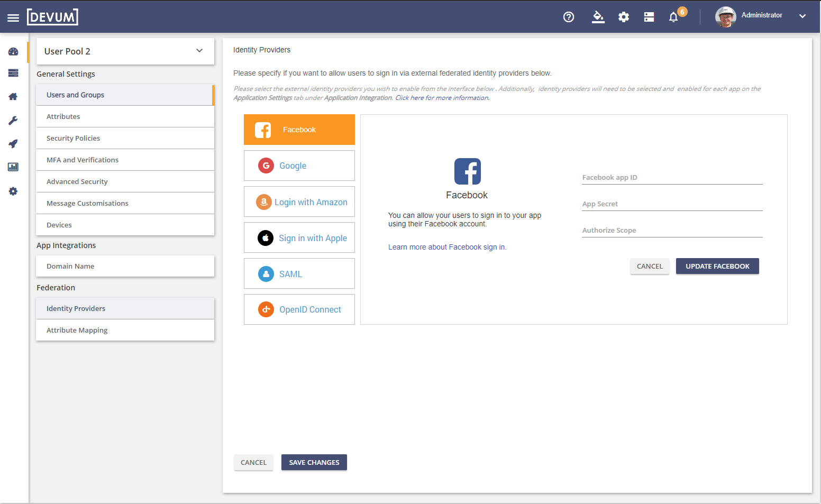Click the App Integrations heading
The width and height of the screenshot is (821, 504).
point(66,245)
